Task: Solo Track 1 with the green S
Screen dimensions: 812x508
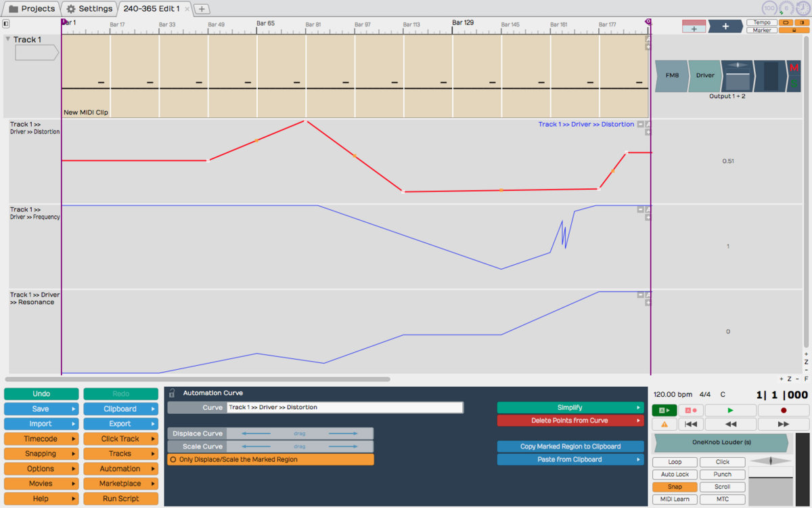Action: [794, 83]
